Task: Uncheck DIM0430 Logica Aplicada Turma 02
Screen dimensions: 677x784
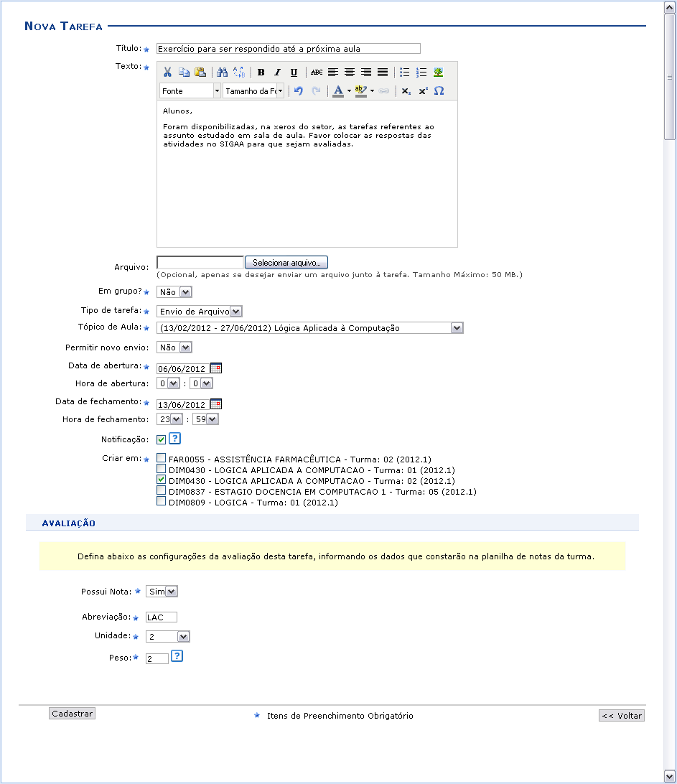Action: pyautogui.click(x=161, y=480)
